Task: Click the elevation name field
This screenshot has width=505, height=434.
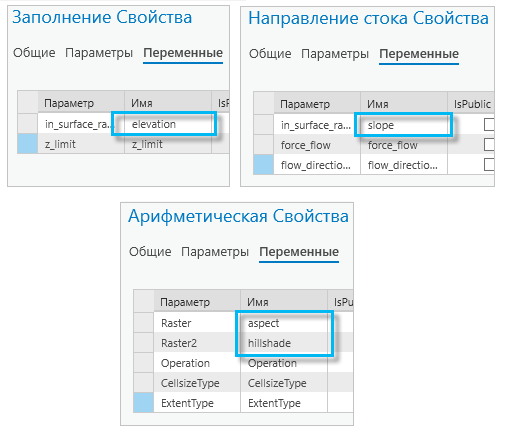Action: pyautogui.click(x=168, y=124)
